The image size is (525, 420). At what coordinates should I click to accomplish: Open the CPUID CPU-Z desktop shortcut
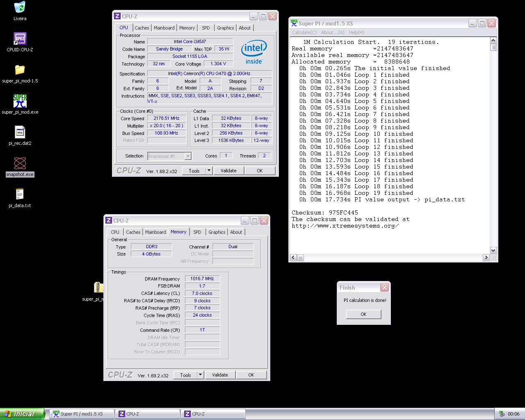click(x=20, y=39)
